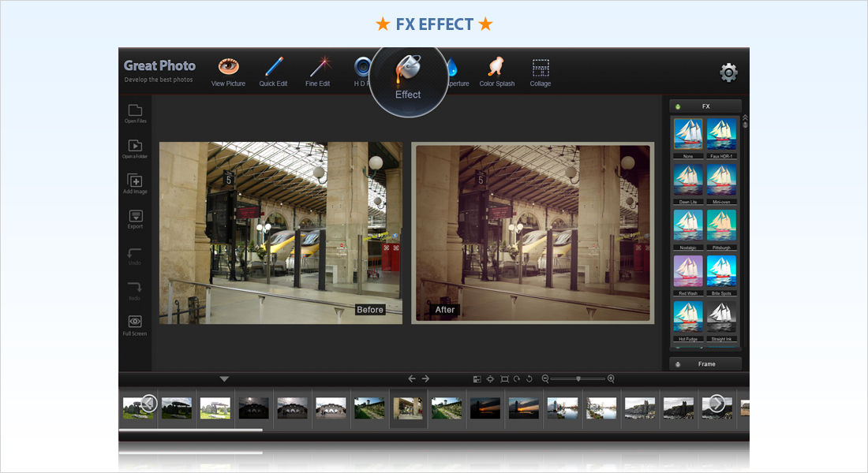Collapse the FX panel header
Screen dimensions: 868x473
click(x=705, y=106)
